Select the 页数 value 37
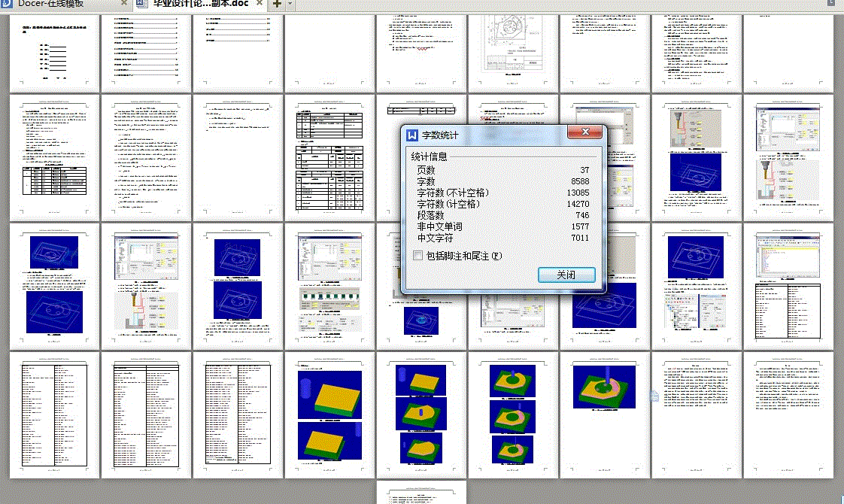 (584, 170)
